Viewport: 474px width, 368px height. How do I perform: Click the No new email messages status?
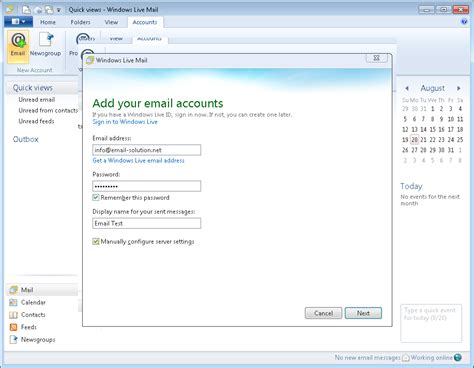[x=367, y=358]
